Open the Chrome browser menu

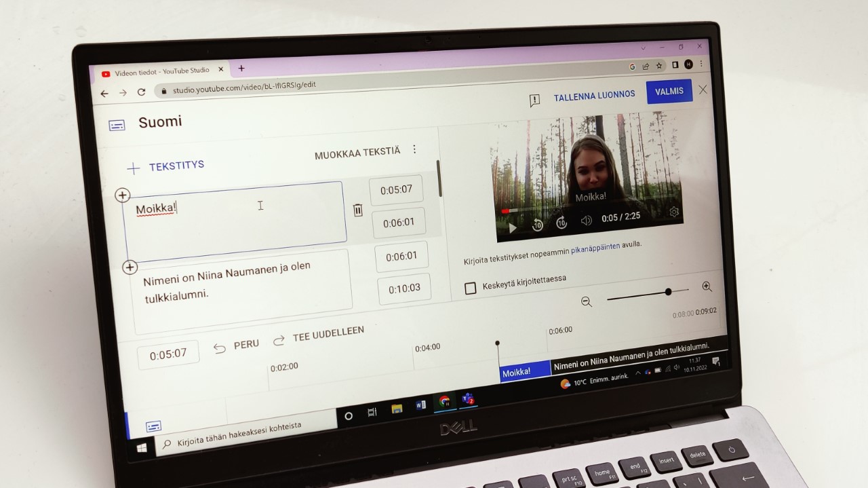[701, 64]
